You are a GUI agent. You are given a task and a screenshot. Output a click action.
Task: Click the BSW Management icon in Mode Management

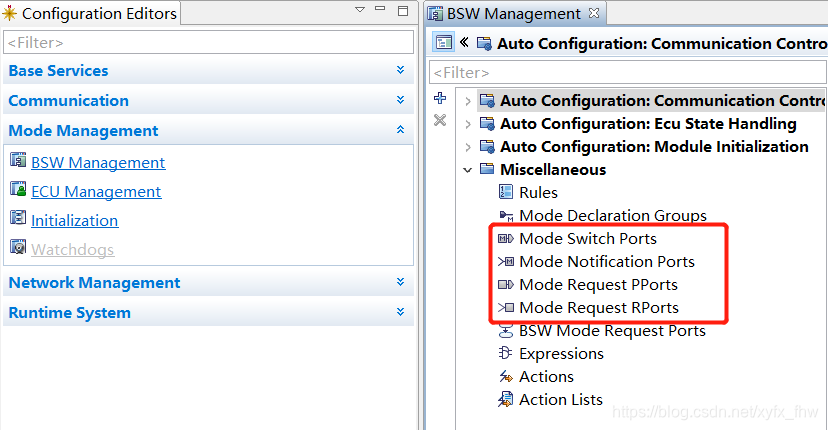[x=18, y=160]
